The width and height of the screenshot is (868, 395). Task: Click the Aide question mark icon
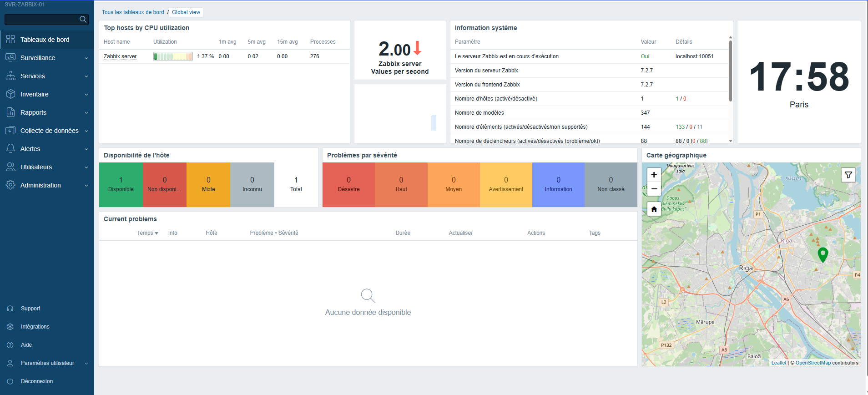point(10,345)
